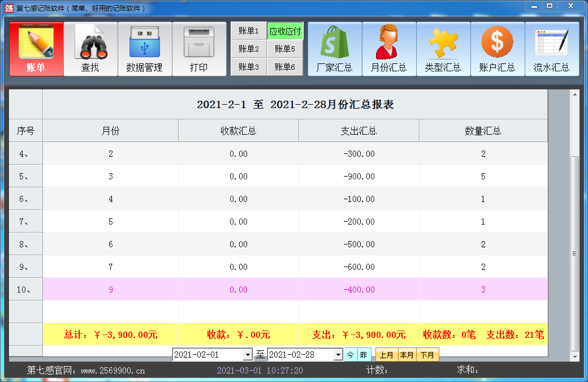The image size is (588, 382).
Task: Click the 支出汇总 column header
Action: (359, 131)
